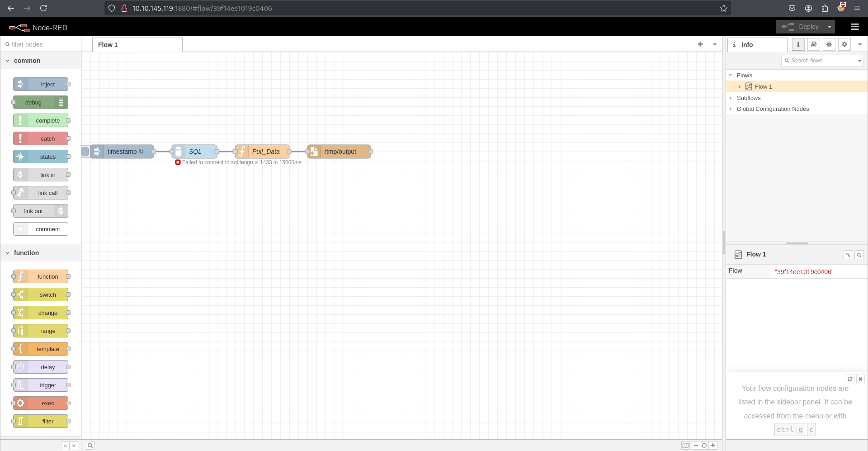This screenshot has height=451, width=868.
Task: Open the help book sidebar icon
Action: point(813,44)
